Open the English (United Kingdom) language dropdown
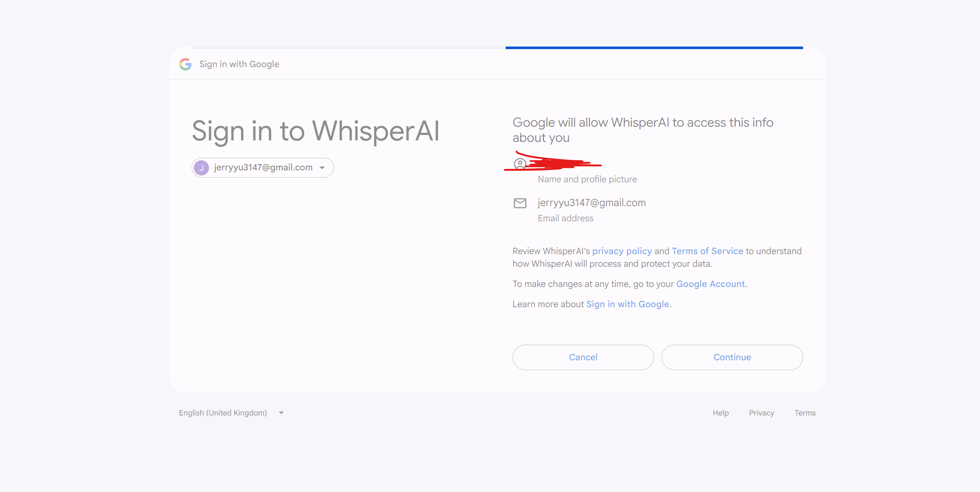The height and width of the screenshot is (492, 980). point(231,413)
